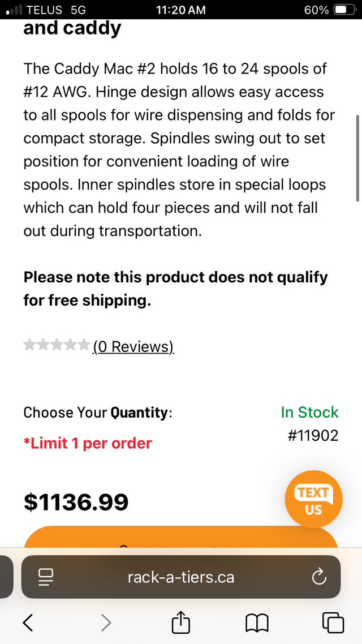Viewport: 362px width, 644px height.
Task: Select the third rating star
Action: [57, 344]
